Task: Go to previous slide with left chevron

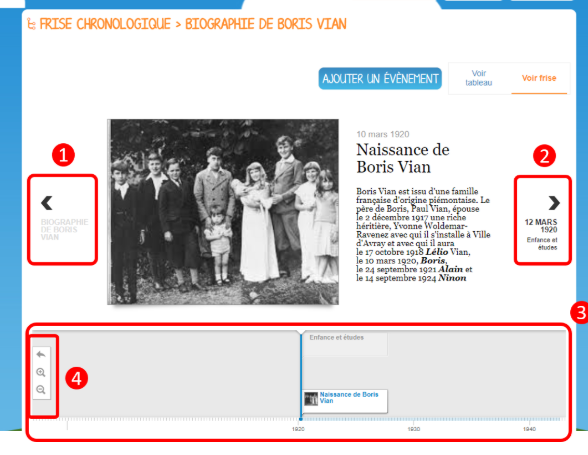Action: pyautogui.click(x=47, y=203)
